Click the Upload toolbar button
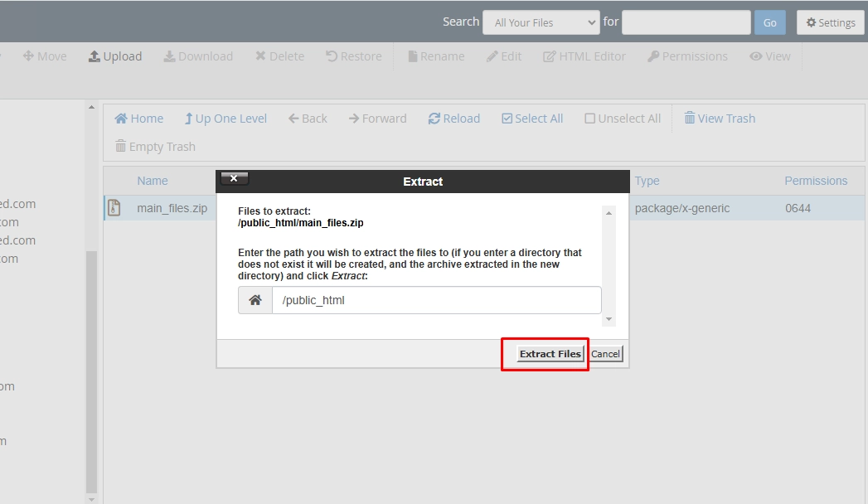The image size is (868, 504). (115, 56)
